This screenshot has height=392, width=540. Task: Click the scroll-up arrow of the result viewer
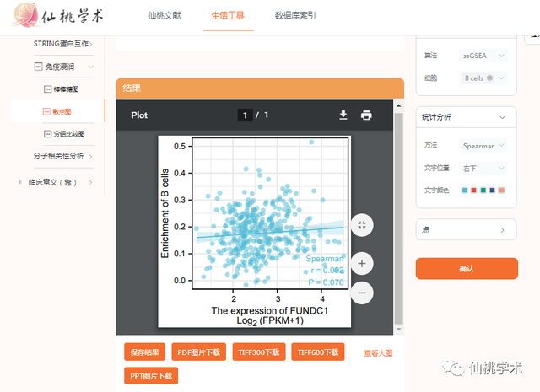pos(398,105)
